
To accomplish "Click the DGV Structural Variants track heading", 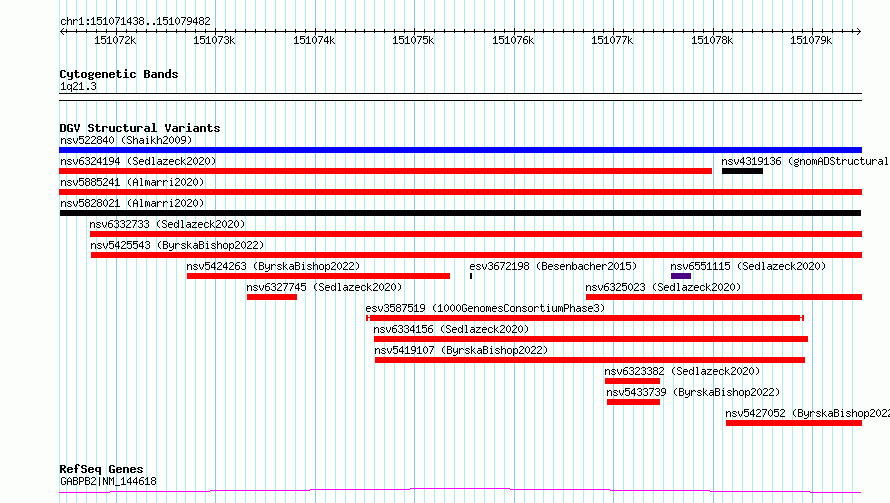I will click(140, 128).
